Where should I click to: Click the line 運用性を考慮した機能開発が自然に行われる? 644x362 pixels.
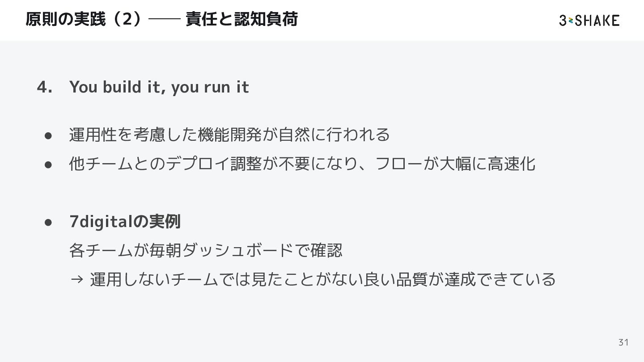(229, 134)
